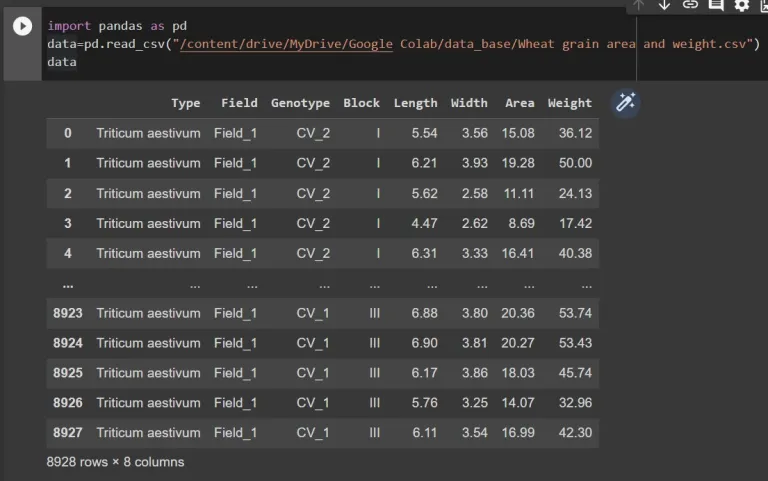Click the move cell down arrow
768x481 pixels.
point(664,5)
